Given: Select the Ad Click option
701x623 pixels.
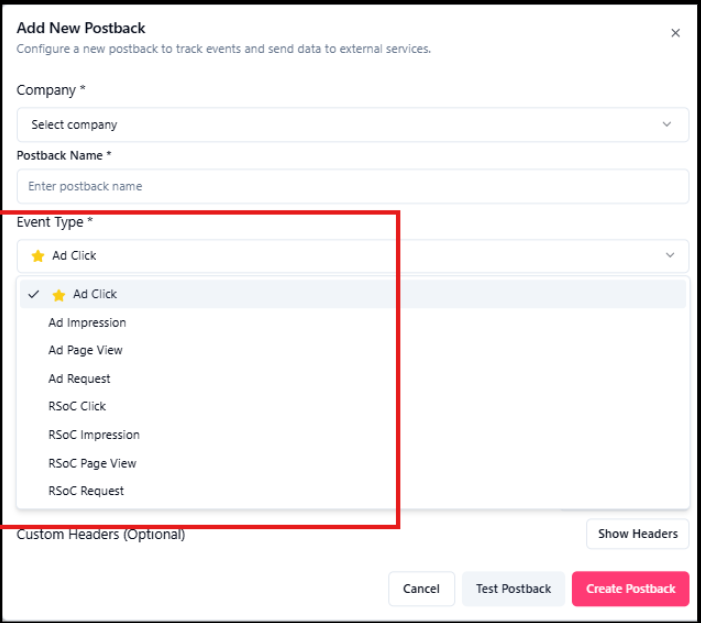Looking at the screenshot, I should pos(95,294).
